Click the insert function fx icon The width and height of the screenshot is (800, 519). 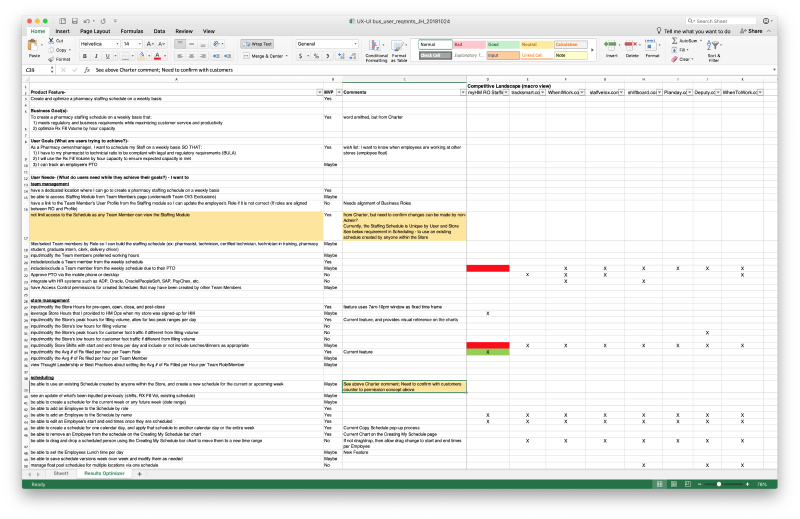tap(87, 70)
